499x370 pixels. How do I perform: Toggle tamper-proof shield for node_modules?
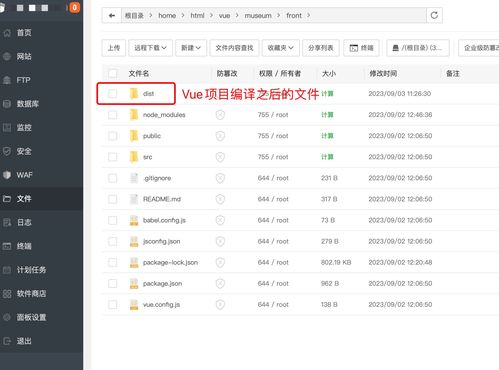click(220, 115)
